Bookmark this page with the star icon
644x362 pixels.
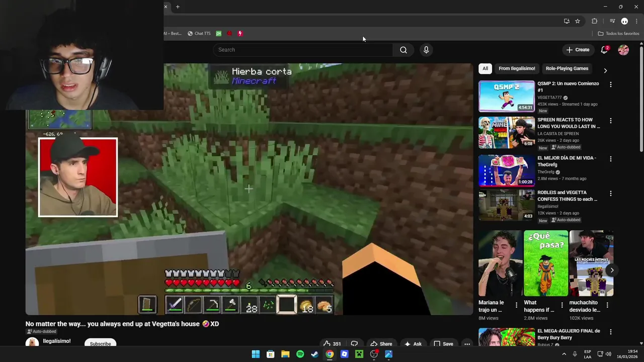click(x=578, y=21)
